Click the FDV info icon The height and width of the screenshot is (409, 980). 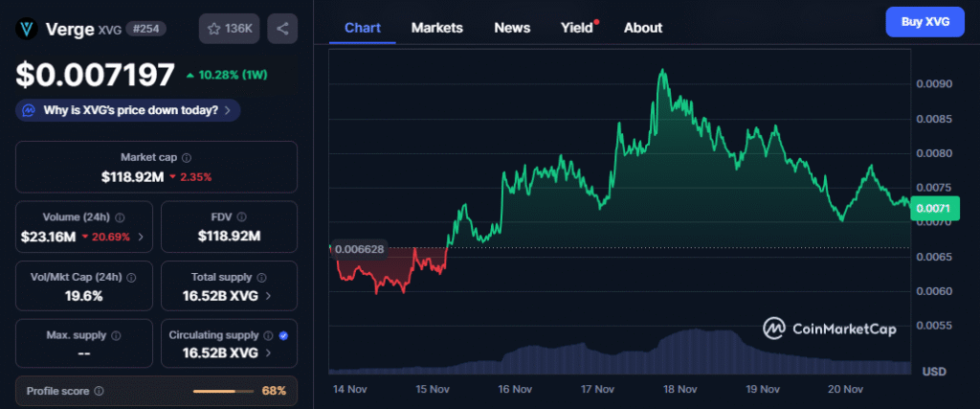pyautogui.click(x=241, y=217)
